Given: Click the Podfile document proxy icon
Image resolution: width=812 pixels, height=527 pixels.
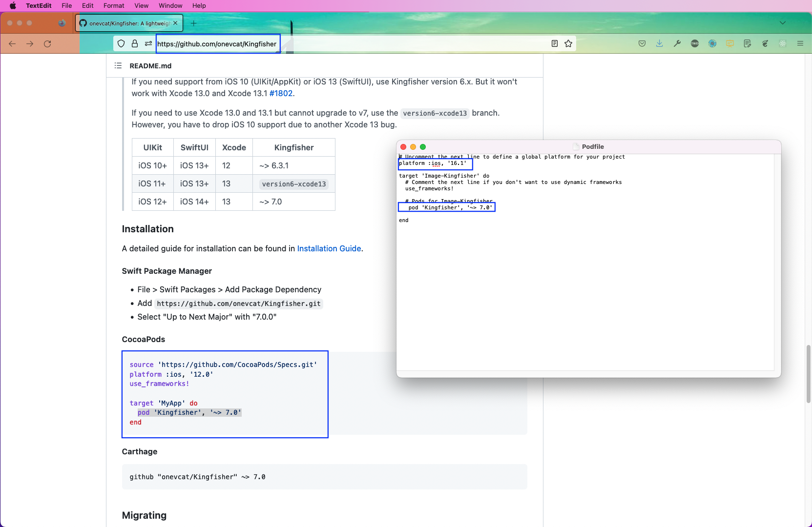Looking at the screenshot, I should pyautogui.click(x=576, y=146).
